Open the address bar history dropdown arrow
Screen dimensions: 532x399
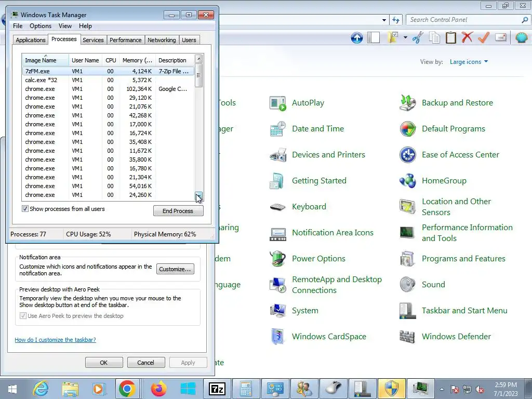(x=384, y=20)
